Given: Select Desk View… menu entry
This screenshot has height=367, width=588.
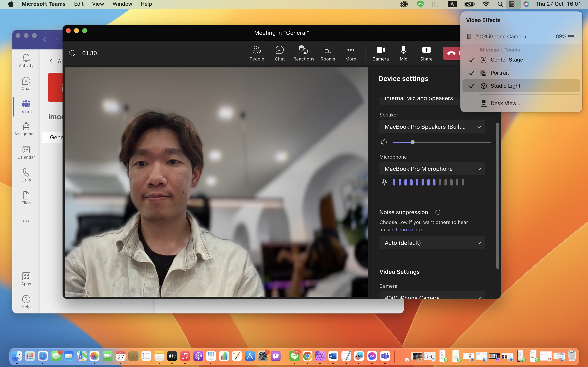Looking at the screenshot, I should pyautogui.click(x=505, y=103).
